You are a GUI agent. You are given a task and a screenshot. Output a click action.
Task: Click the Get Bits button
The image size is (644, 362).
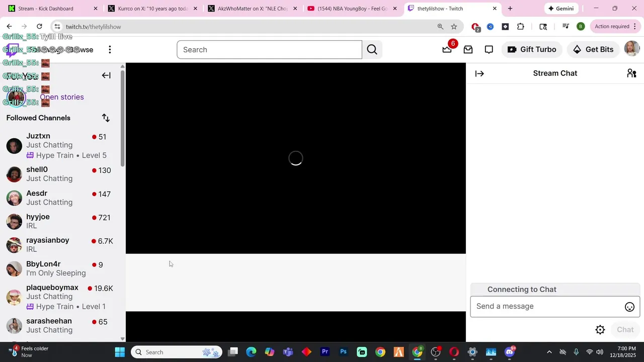pyautogui.click(x=593, y=49)
